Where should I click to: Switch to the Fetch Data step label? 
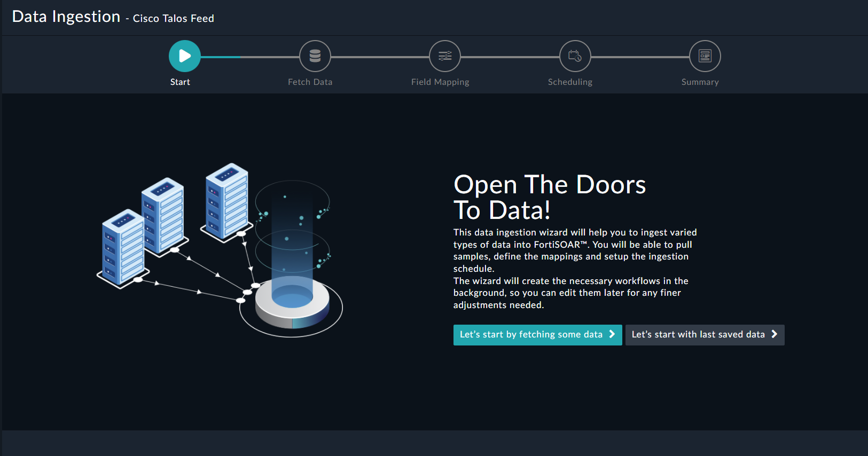[x=310, y=82]
